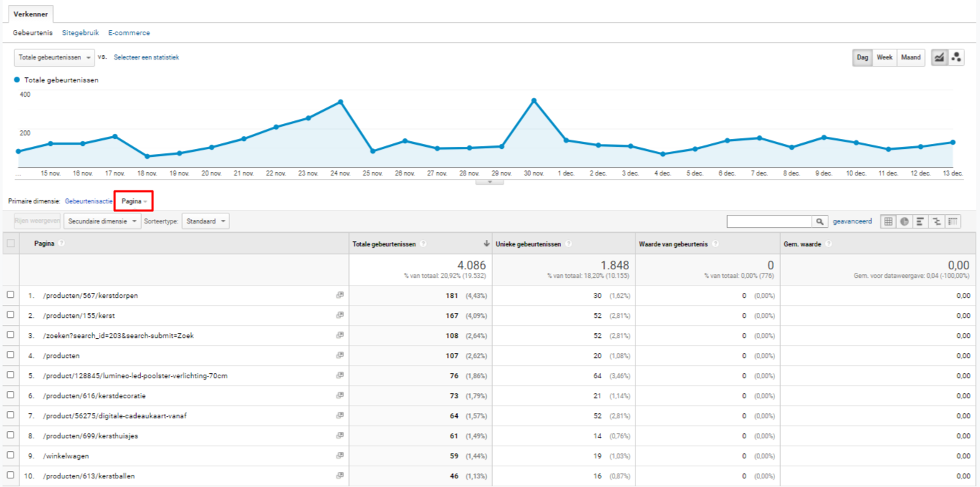Switch to the motion chart bubbles icon
The image size is (980, 487).
pos(956,58)
